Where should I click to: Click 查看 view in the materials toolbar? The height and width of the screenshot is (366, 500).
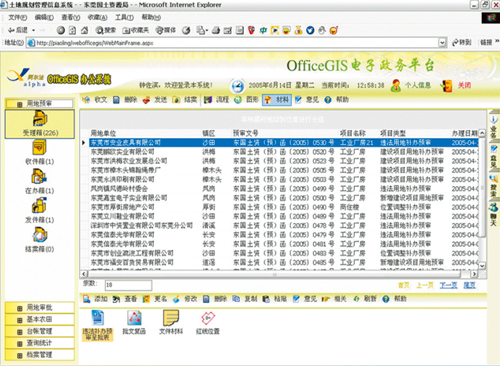point(125,299)
